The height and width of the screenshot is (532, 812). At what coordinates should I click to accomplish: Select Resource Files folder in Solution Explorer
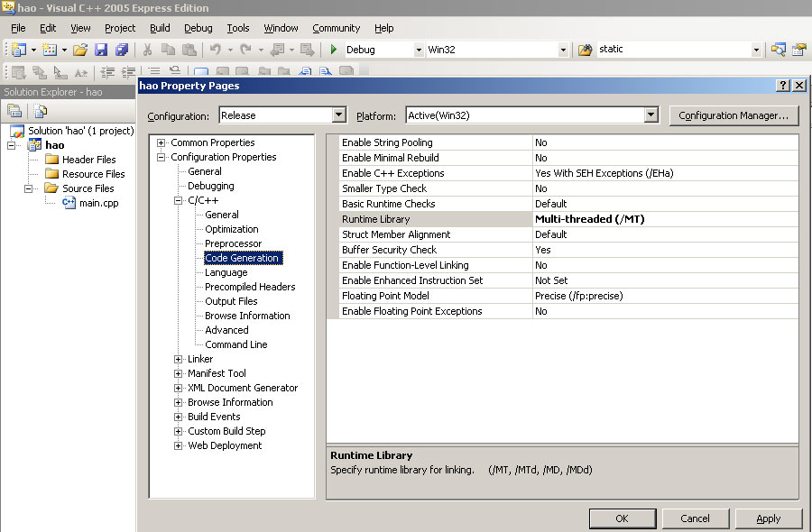tap(93, 174)
